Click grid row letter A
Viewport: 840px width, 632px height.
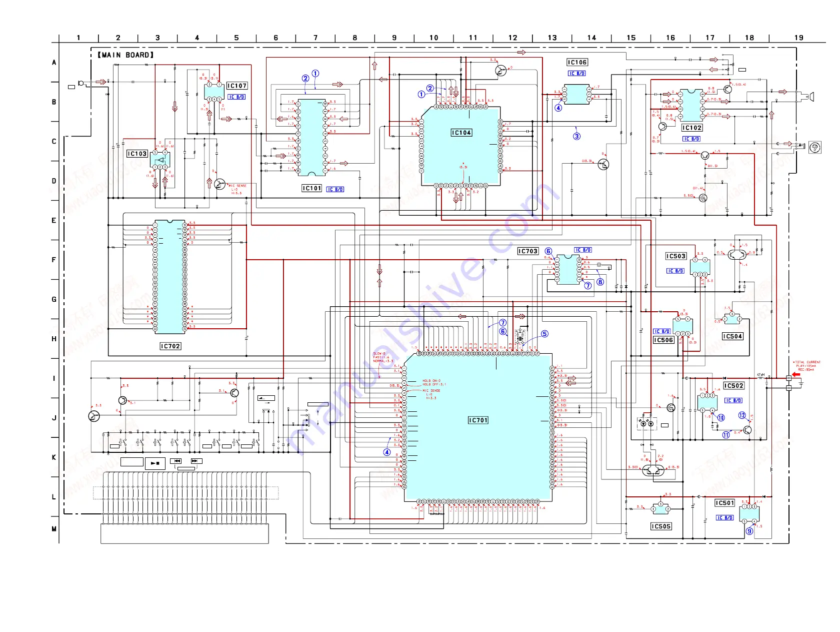pos(54,63)
